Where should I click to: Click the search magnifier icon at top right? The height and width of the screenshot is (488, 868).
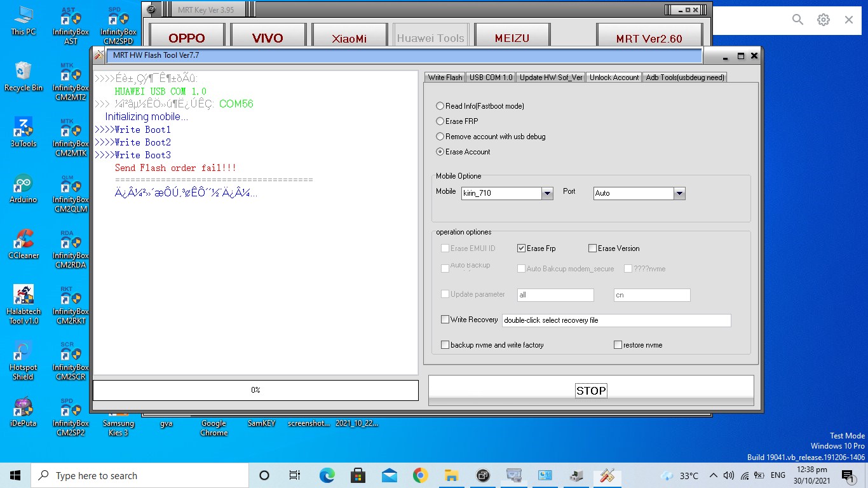pos(798,20)
